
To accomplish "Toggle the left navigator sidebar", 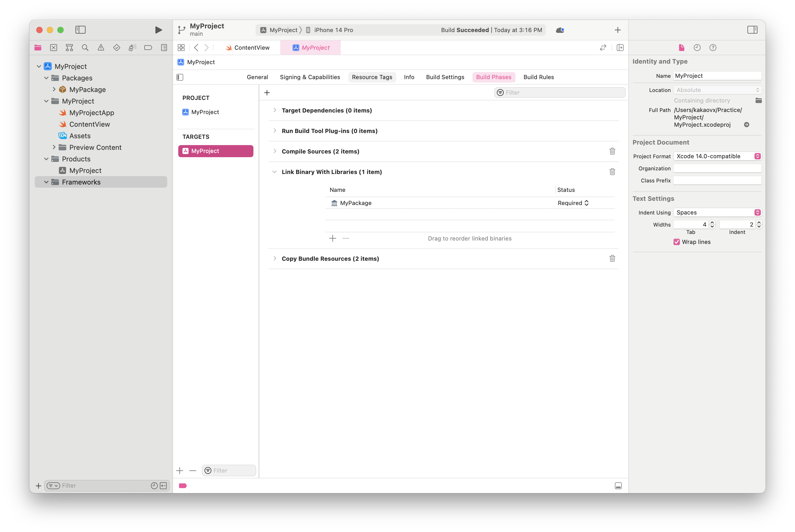I will click(x=80, y=30).
